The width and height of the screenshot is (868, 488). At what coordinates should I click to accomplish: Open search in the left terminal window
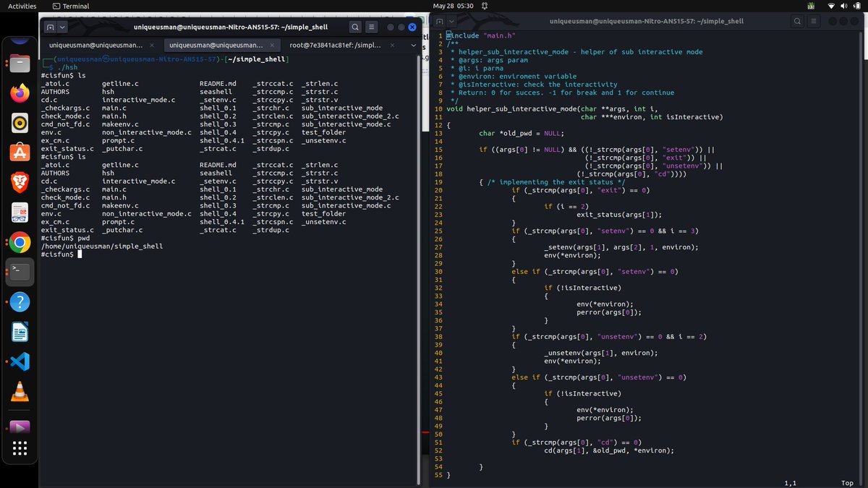pos(355,27)
